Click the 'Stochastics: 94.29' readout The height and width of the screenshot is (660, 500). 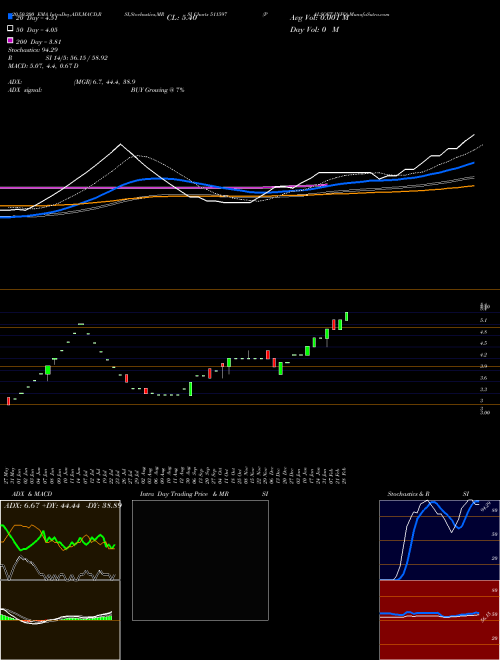(x=33, y=50)
